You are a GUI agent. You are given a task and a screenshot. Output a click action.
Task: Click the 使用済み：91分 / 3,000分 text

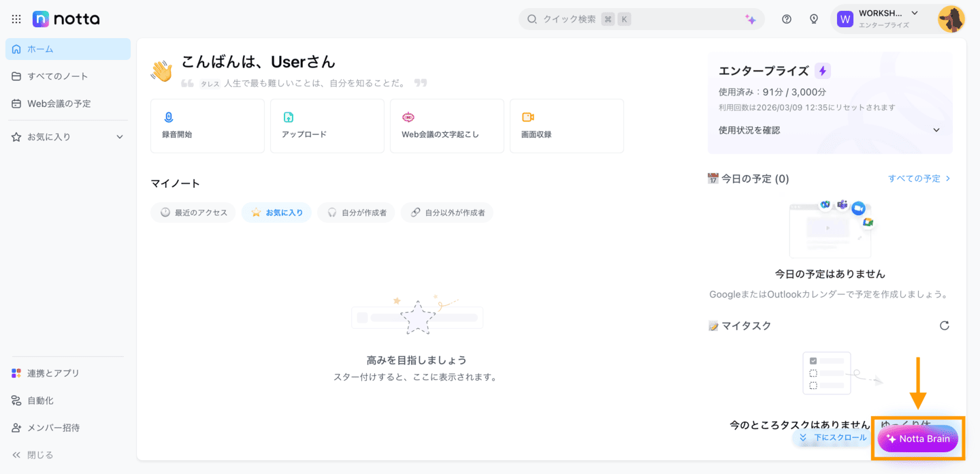click(x=772, y=92)
